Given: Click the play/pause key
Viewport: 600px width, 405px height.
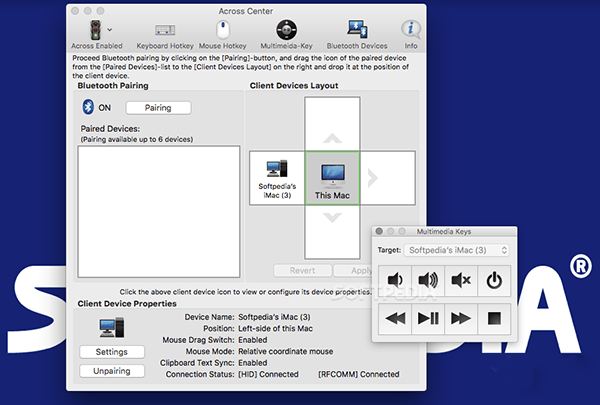Looking at the screenshot, I should click(x=428, y=318).
